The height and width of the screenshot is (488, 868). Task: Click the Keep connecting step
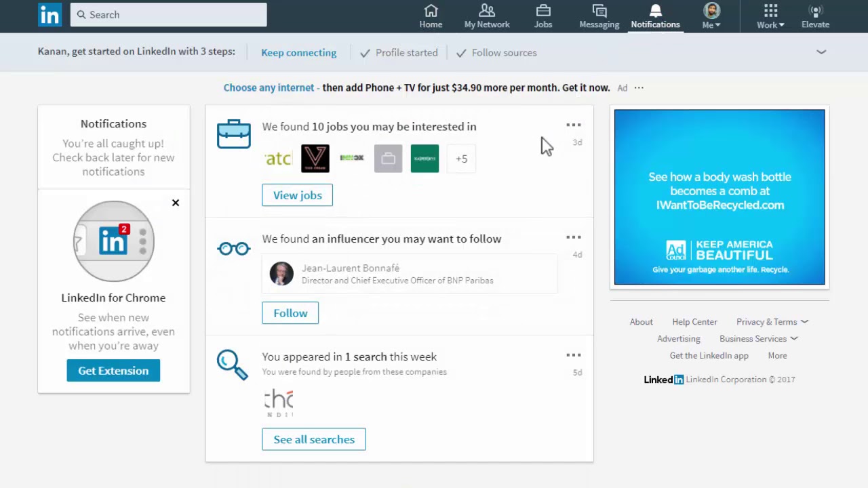pyautogui.click(x=298, y=53)
